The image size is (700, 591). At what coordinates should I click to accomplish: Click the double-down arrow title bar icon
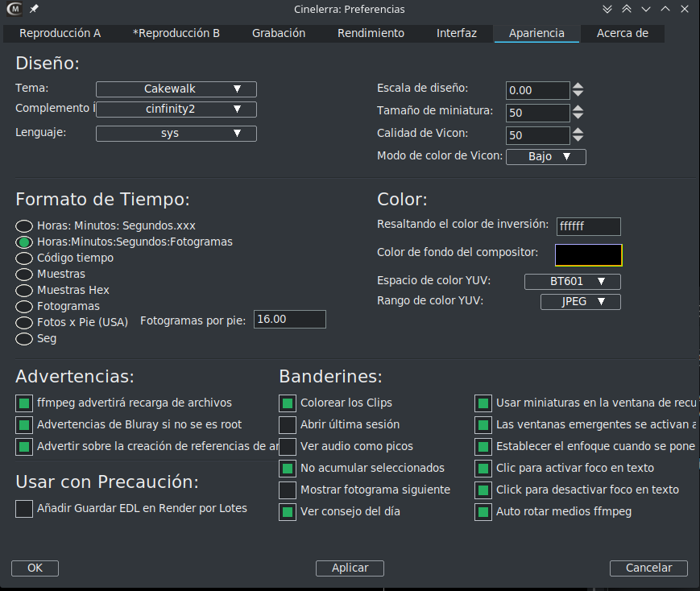(x=607, y=9)
